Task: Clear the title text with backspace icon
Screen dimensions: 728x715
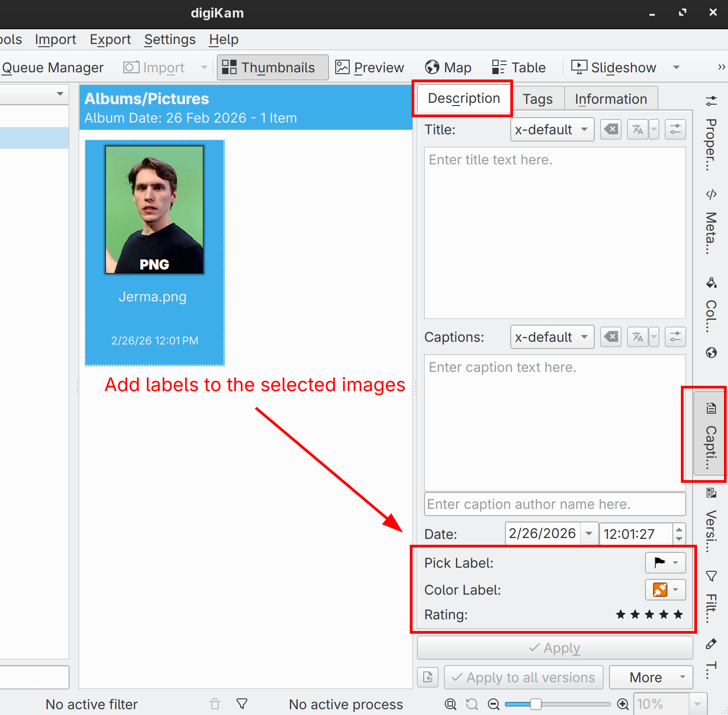Action: pyautogui.click(x=610, y=130)
